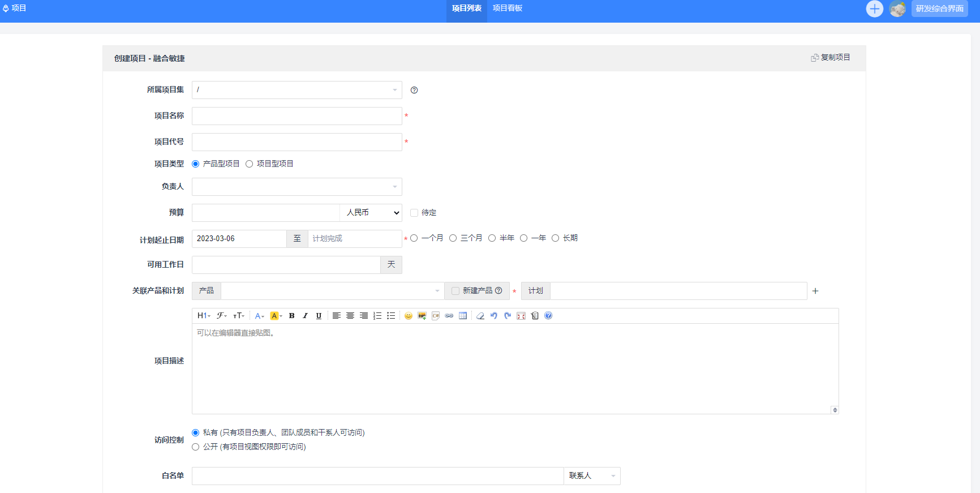
Task: Open the 负责人 owner dropdown
Action: (x=296, y=187)
